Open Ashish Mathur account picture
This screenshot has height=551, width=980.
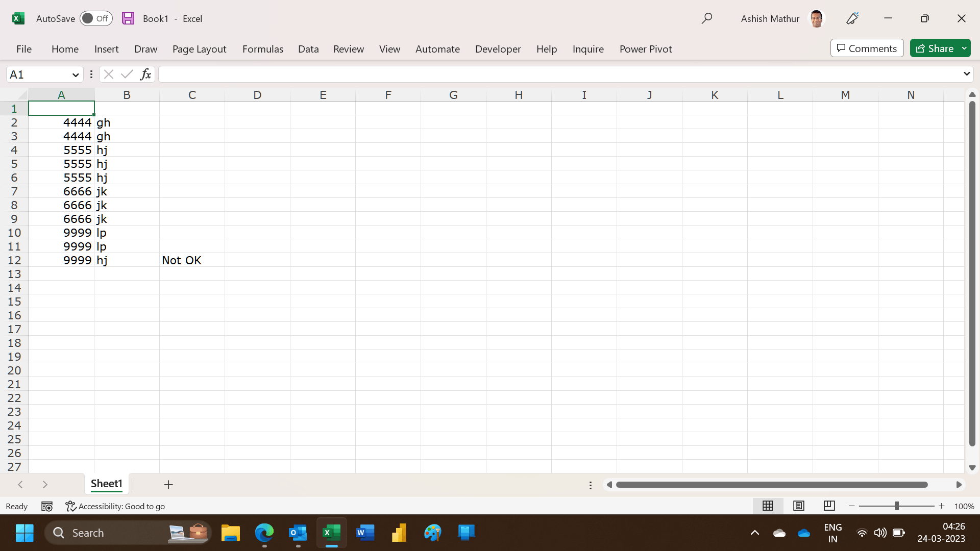point(817,18)
